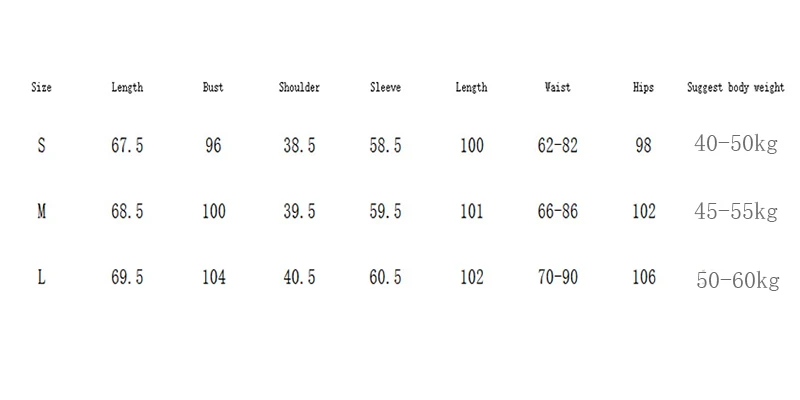800x400 pixels.
Task: Click the 106 hips value
Action: pos(643,278)
